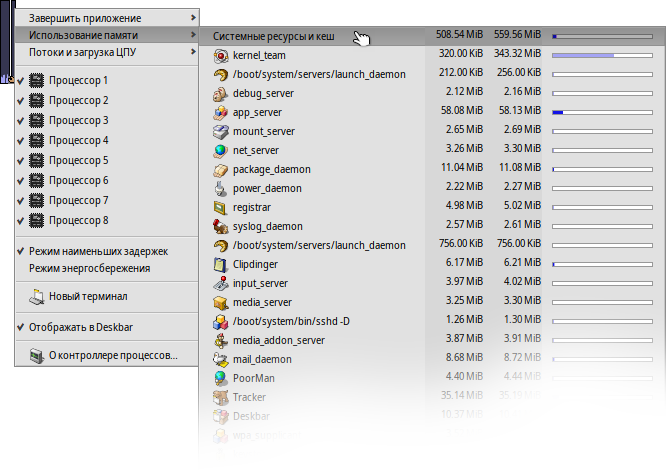Click the app_server icon
The height and width of the screenshot is (470, 666).
[220, 113]
